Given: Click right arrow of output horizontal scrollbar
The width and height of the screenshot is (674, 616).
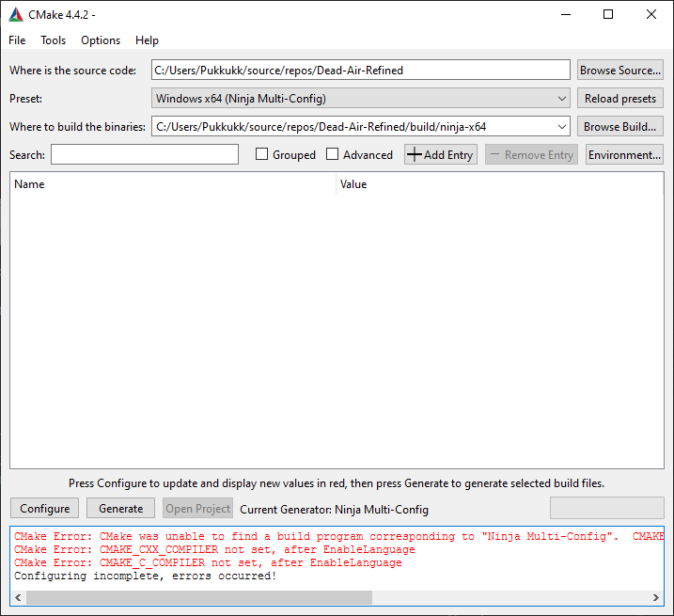Looking at the screenshot, I should [x=656, y=597].
